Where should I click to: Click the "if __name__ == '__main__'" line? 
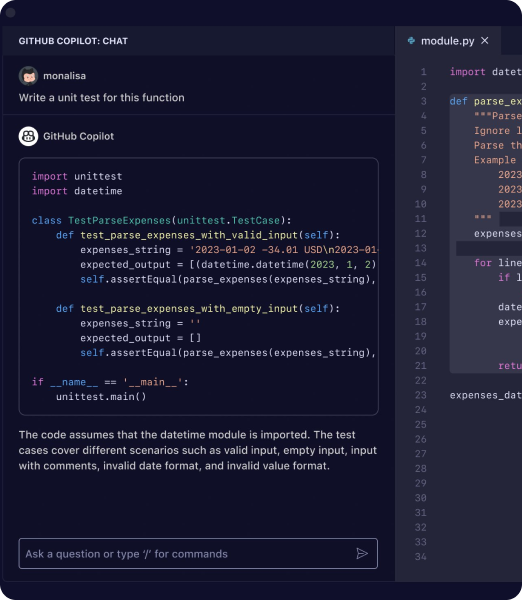[x=110, y=382]
